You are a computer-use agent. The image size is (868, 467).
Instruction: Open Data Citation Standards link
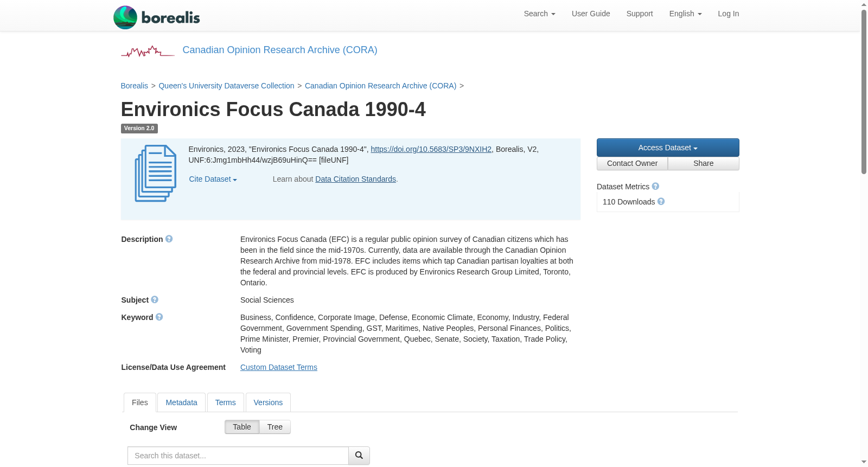coord(355,179)
